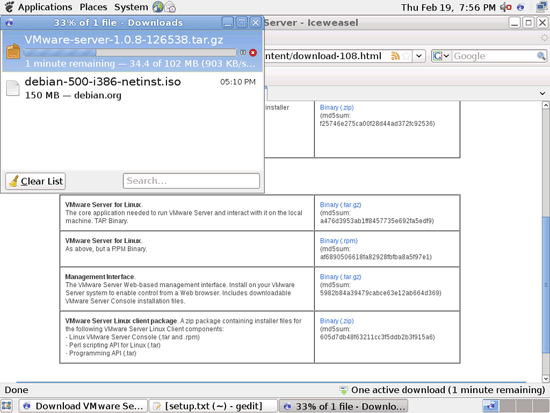Click the VMware download progress bar
Image resolution: width=550 pixels, height=413 pixels.
coord(130,53)
